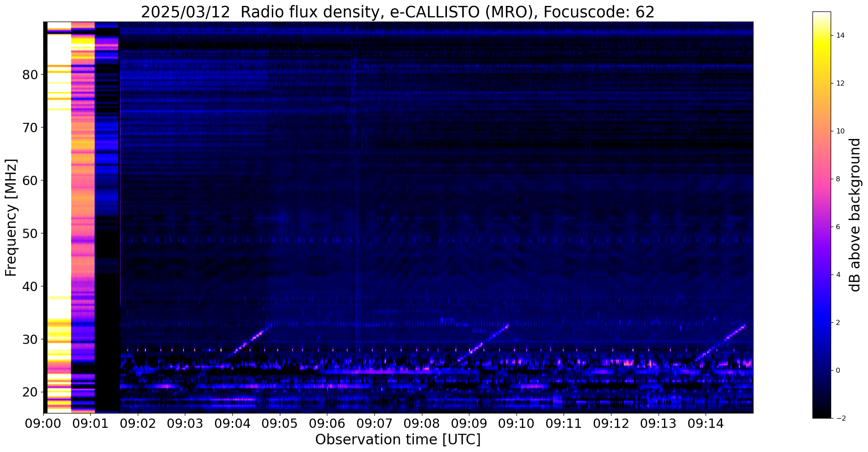This screenshot has width=868, height=452.
Task: Click the 09:10 time axis label
Action: pyautogui.click(x=516, y=424)
